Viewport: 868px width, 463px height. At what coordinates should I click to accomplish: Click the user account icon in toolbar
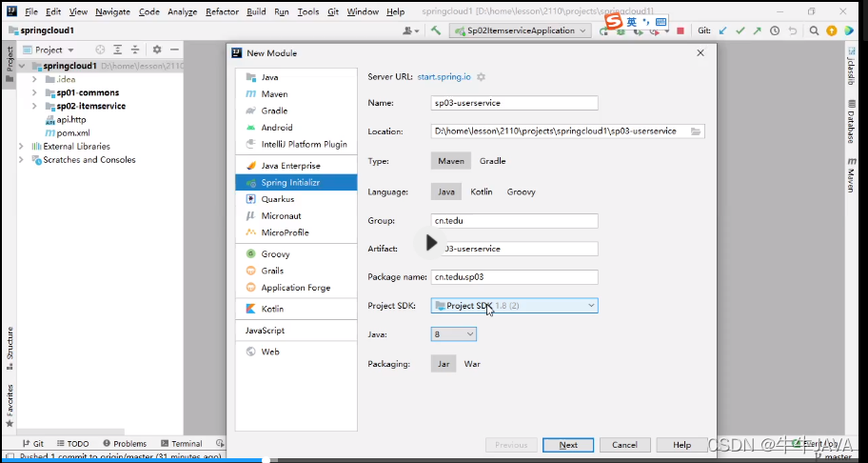[x=410, y=31]
